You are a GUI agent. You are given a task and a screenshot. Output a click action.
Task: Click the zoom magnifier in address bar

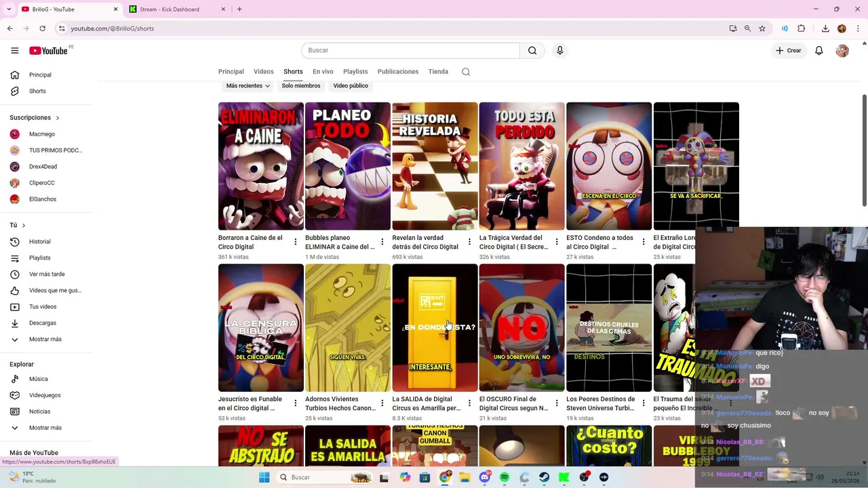point(747,28)
